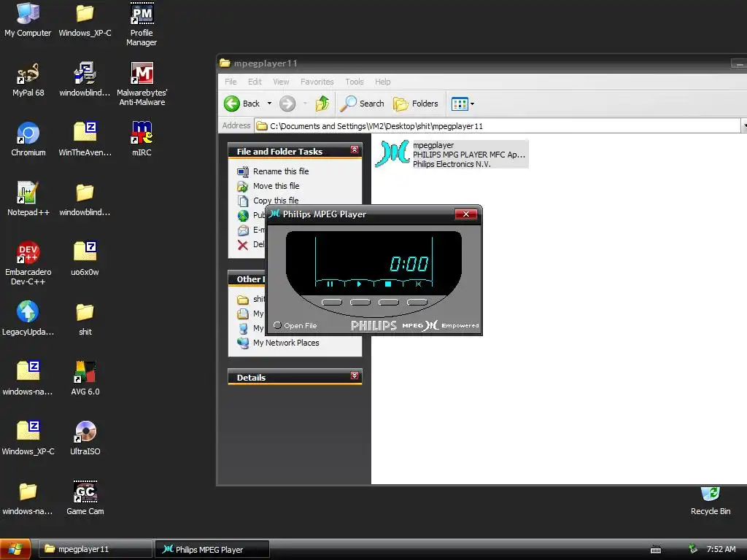This screenshot has height=560, width=747.
Task: Select the MyPal 68 desktop icon
Action: tap(28, 79)
